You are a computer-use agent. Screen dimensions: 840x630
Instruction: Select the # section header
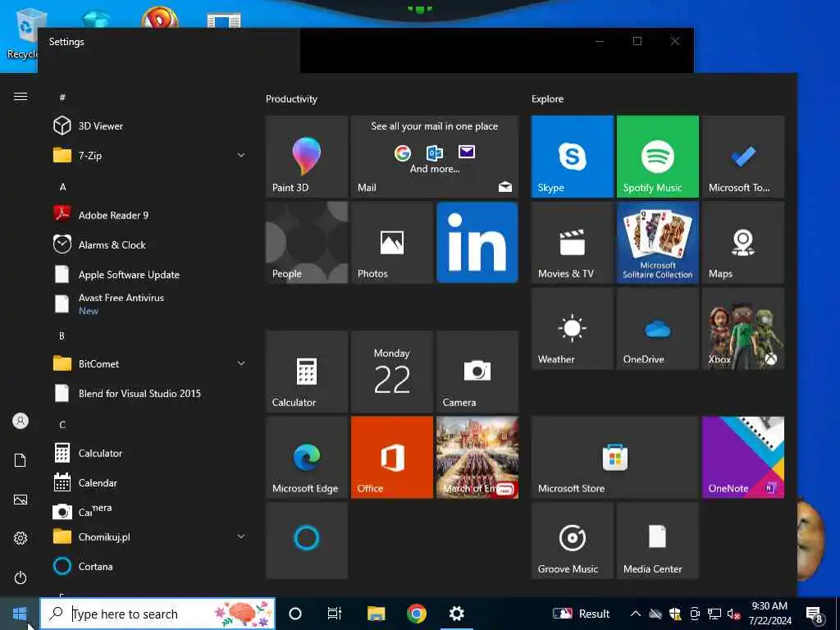[62, 98]
